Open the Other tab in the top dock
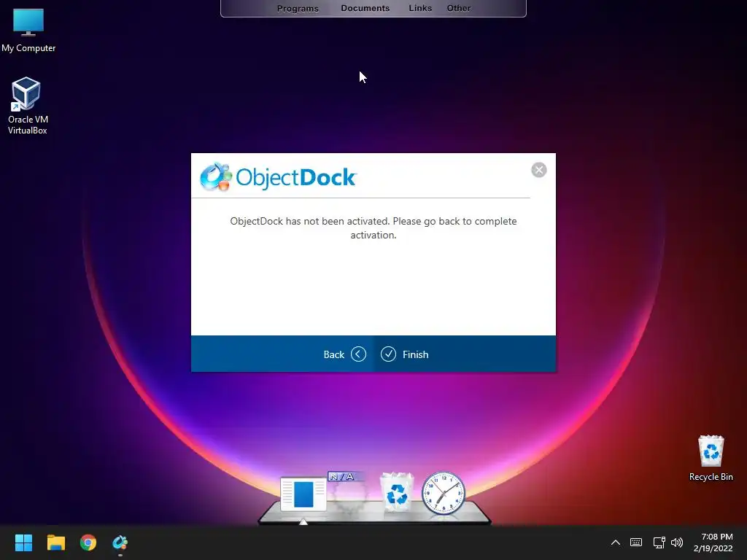The image size is (747, 560). [458, 8]
